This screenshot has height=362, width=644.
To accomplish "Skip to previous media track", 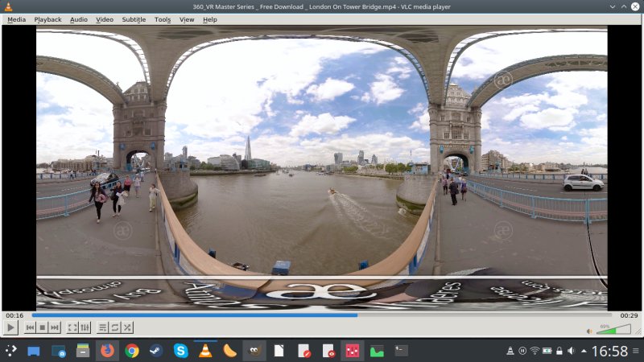I will click(x=31, y=327).
